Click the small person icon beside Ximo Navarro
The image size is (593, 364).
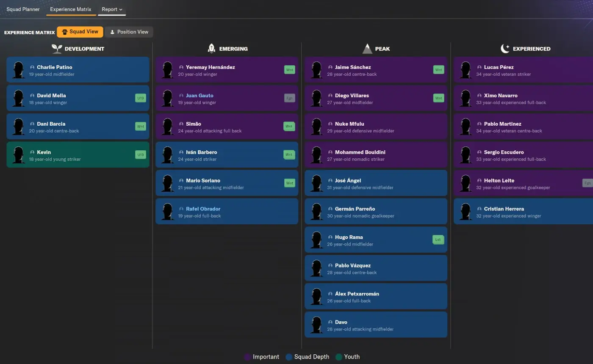(x=479, y=96)
